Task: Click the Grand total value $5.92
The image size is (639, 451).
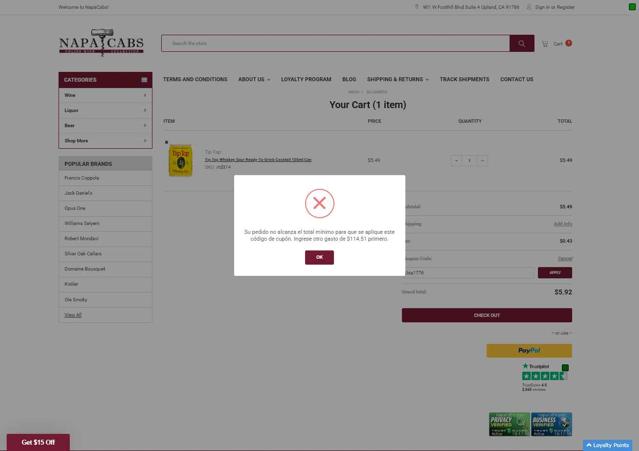Action: [x=563, y=292]
